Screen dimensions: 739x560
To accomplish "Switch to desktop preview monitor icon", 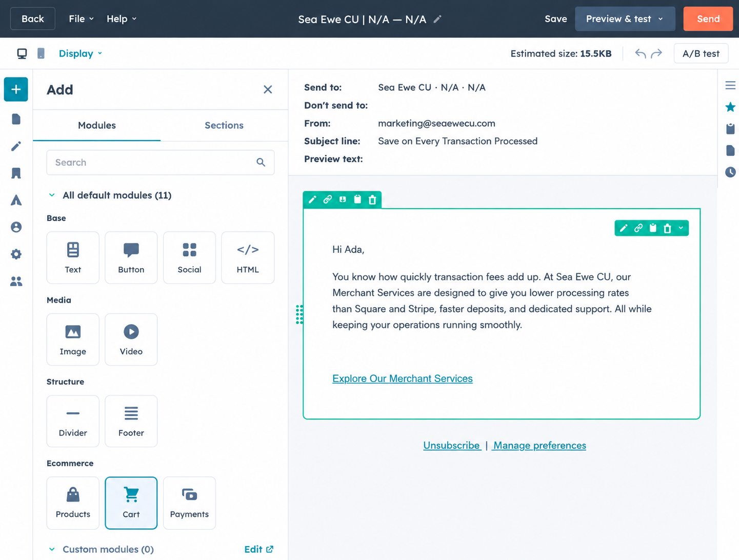I will click(22, 53).
